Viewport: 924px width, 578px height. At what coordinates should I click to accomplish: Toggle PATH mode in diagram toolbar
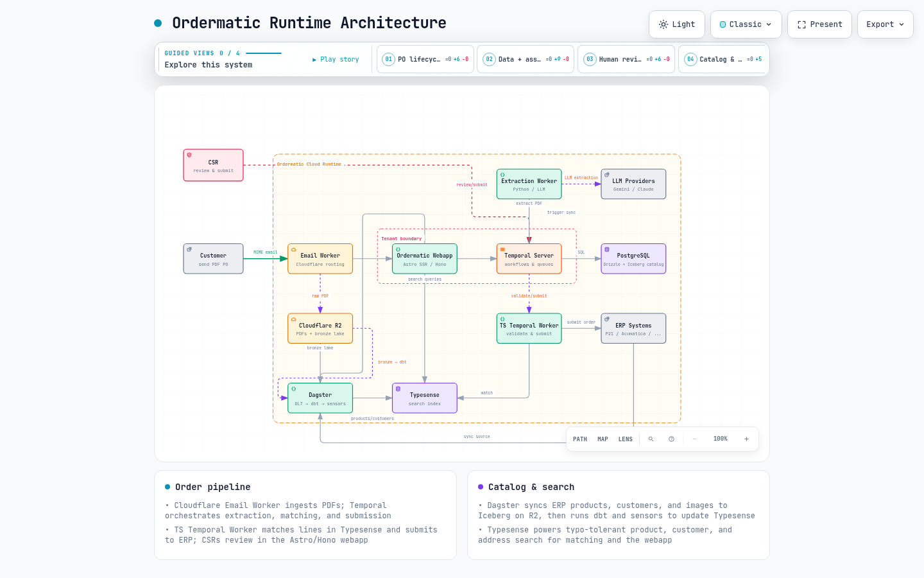click(x=580, y=439)
